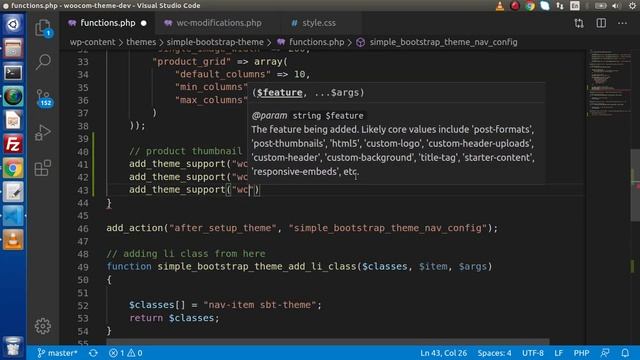Screen dimensions: 640x360
Task: Click the $feature parameter in signature hint
Action: 280,93
